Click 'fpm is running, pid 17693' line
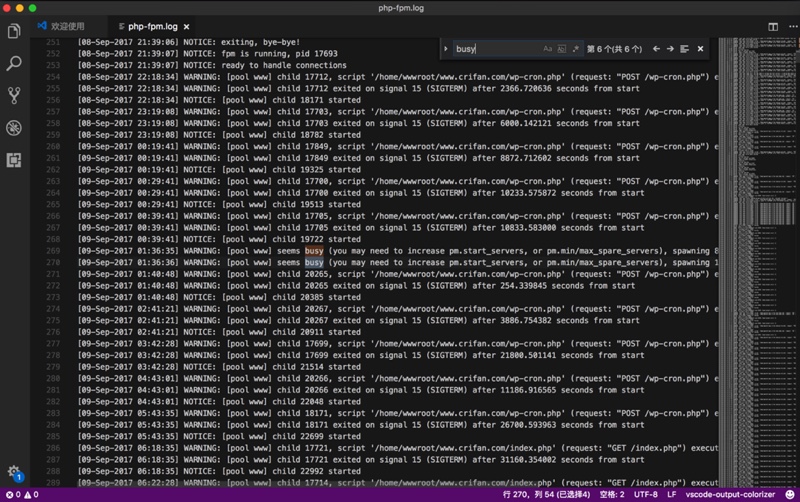This screenshot has height=502, width=800. click(x=279, y=54)
